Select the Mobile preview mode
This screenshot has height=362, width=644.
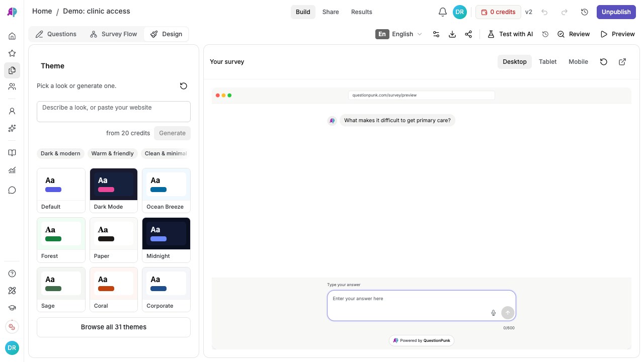(578, 62)
